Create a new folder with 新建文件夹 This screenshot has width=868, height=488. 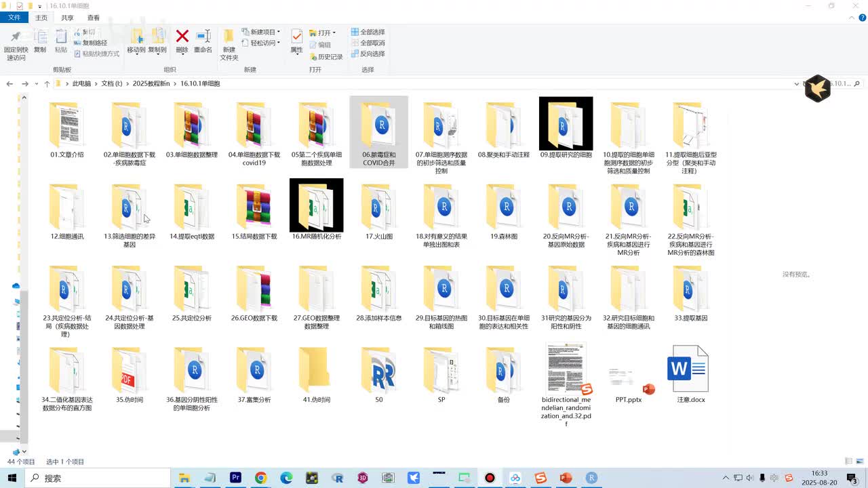[229, 45]
